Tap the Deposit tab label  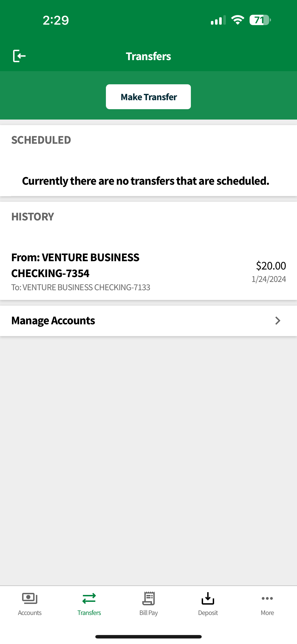click(x=208, y=613)
